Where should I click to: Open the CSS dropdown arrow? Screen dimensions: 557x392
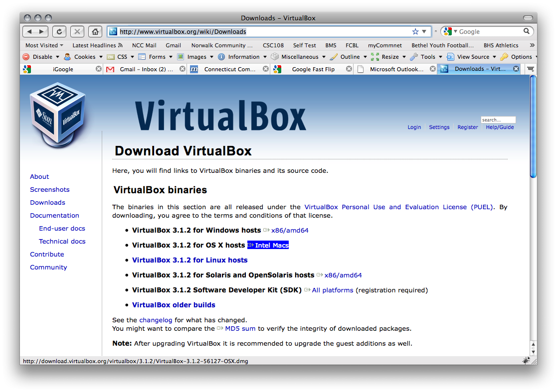click(132, 57)
